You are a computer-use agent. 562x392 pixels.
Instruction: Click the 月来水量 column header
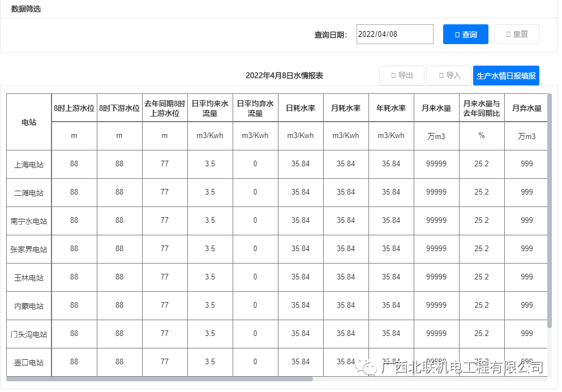pyautogui.click(x=436, y=108)
